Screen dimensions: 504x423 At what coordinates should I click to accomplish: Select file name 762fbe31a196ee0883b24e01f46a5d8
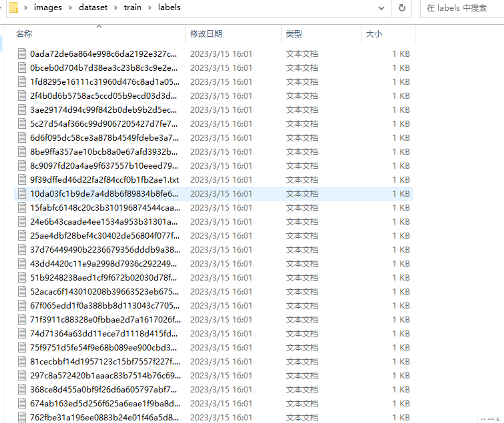click(105, 417)
